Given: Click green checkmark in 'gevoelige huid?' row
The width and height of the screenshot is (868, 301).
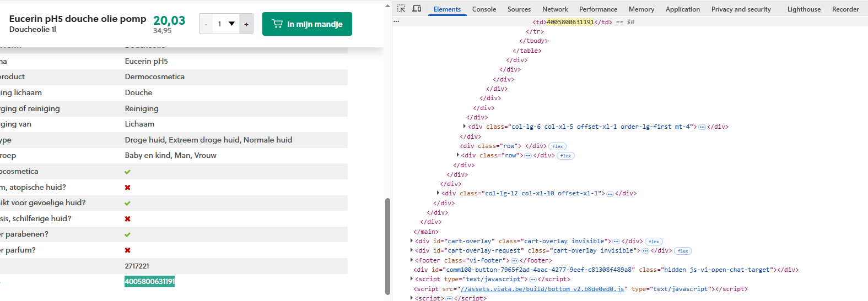Looking at the screenshot, I should point(127,203).
